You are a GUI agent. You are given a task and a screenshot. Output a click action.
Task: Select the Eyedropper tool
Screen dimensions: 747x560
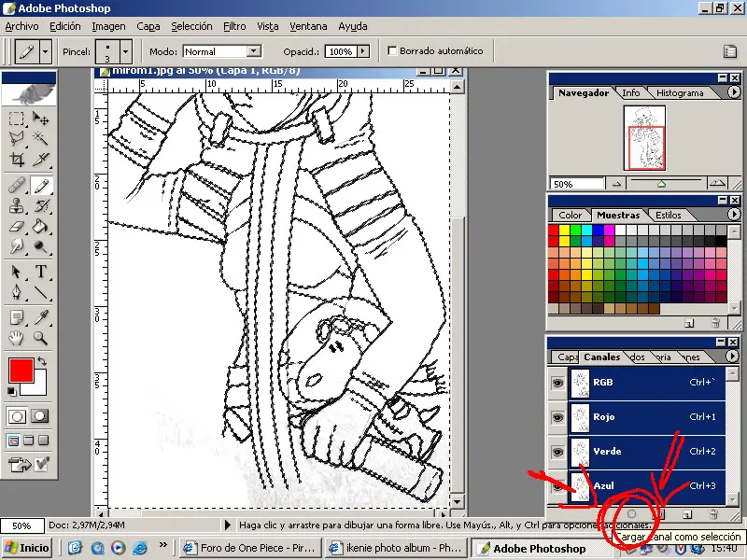click(40, 317)
